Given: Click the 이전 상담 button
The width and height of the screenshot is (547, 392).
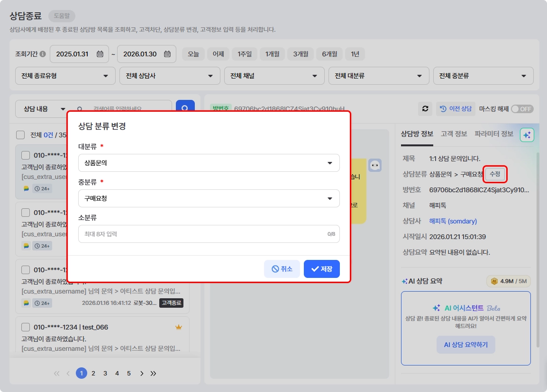Looking at the screenshot, I should click(x=456, y=109).
